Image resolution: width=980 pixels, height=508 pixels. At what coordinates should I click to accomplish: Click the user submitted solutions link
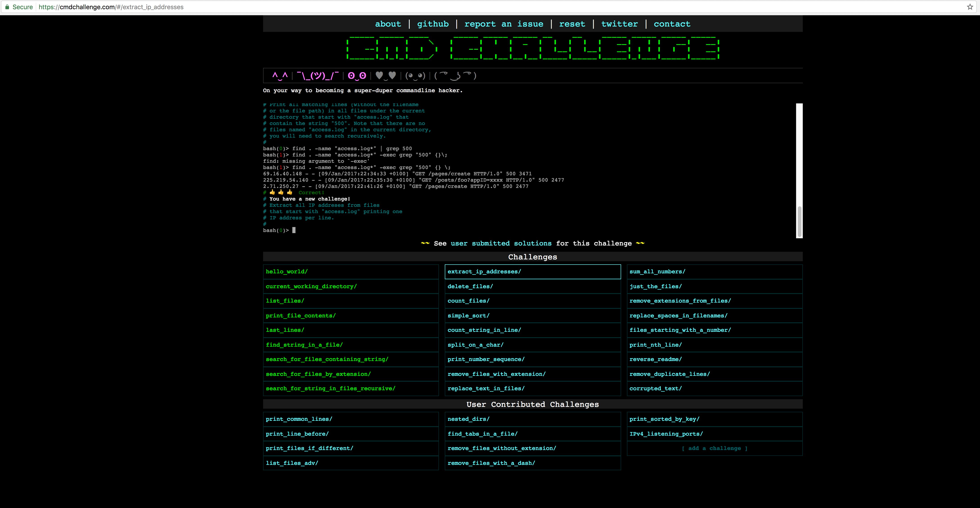[x=501, y=243]
